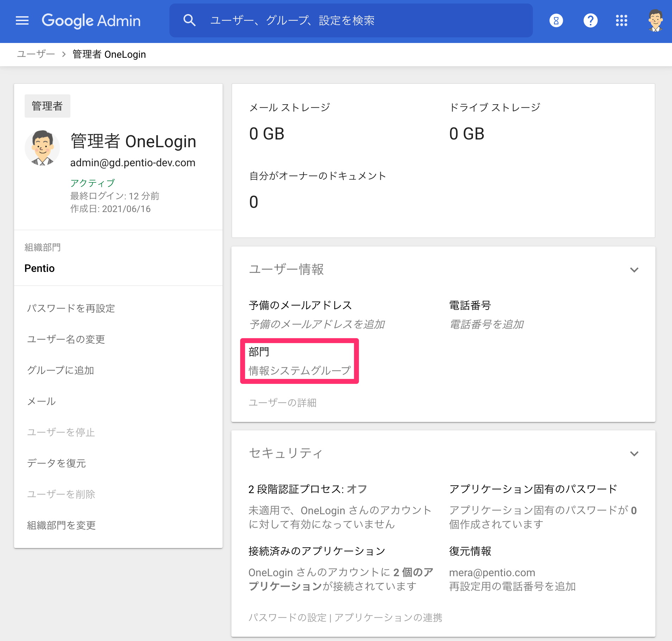Collapse the ユーザー情報 section chevron
672x641 pixels.
tap(634, 270)
